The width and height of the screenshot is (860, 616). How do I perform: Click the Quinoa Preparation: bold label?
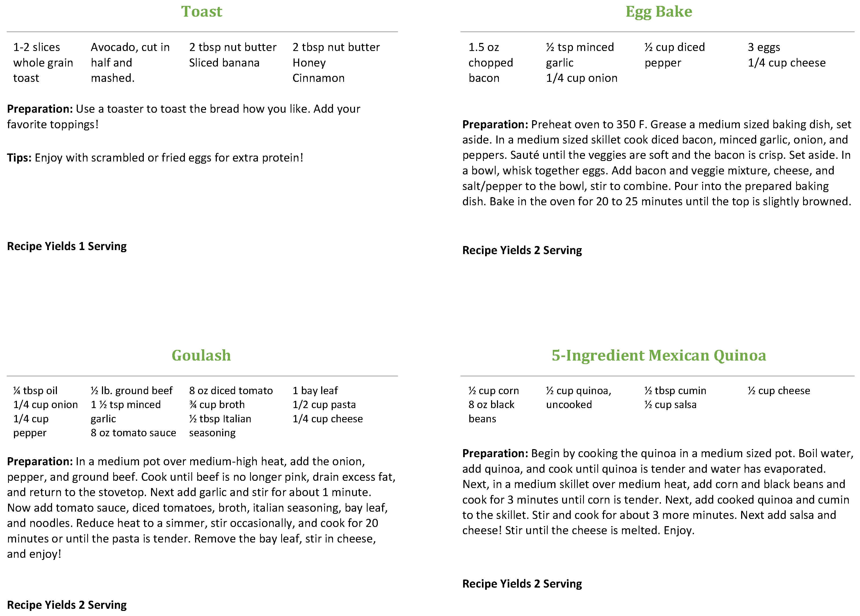495,453
